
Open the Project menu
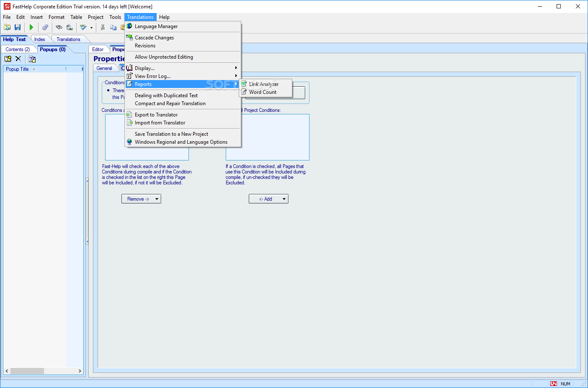click(x=95, y=17)
